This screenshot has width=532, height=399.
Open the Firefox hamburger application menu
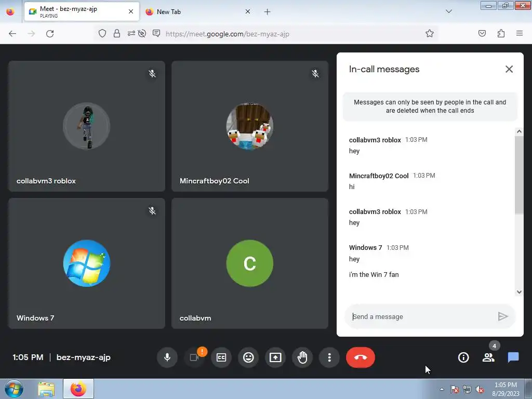click(520, 33)
